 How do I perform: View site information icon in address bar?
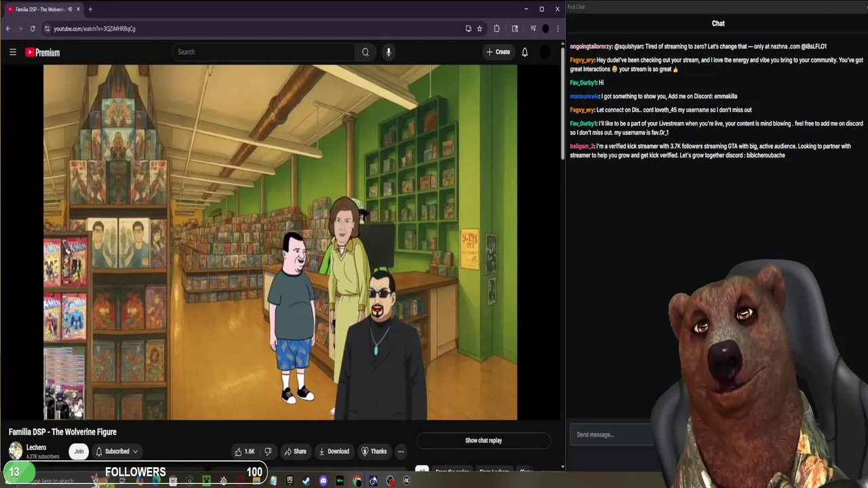point(47,28)
